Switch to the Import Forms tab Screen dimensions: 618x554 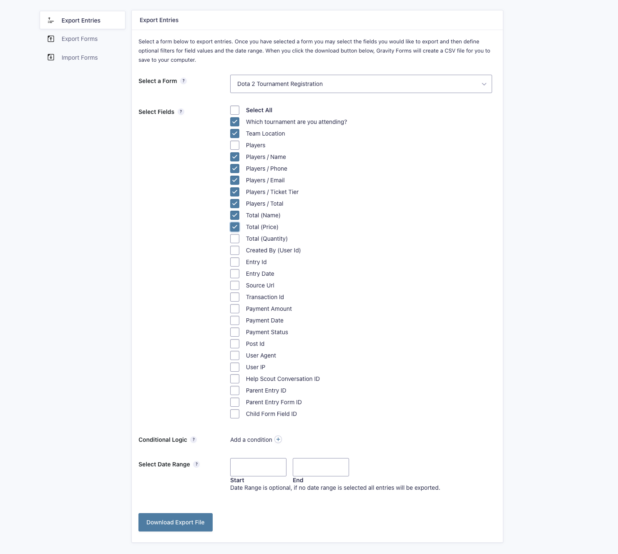(79, 58)
